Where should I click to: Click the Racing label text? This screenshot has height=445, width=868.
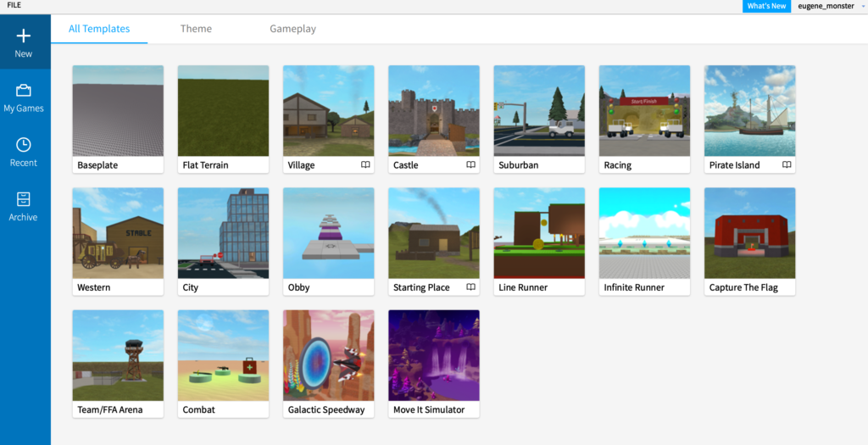coord(617,165)
